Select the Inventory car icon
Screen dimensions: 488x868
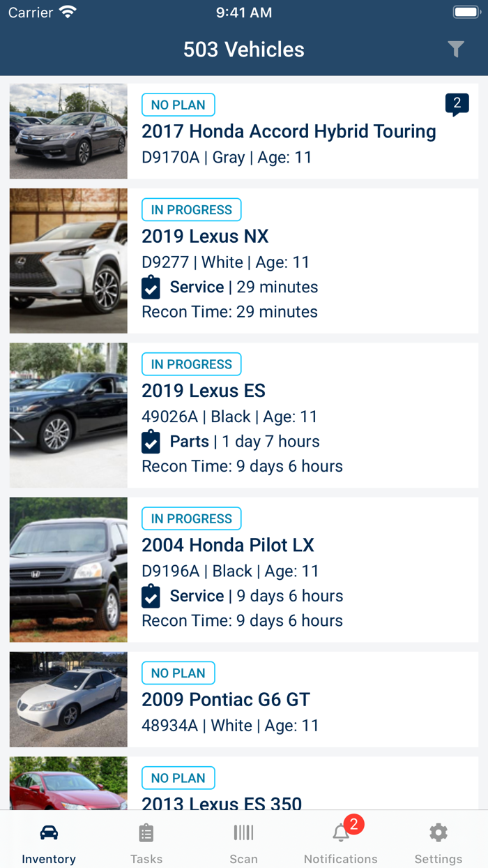tap(48, 832)
